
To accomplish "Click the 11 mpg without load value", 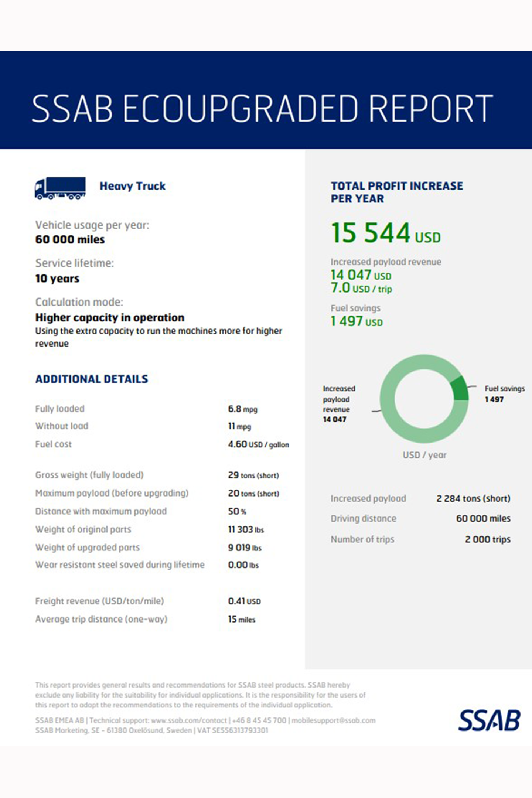I will [x=239, y=426].
